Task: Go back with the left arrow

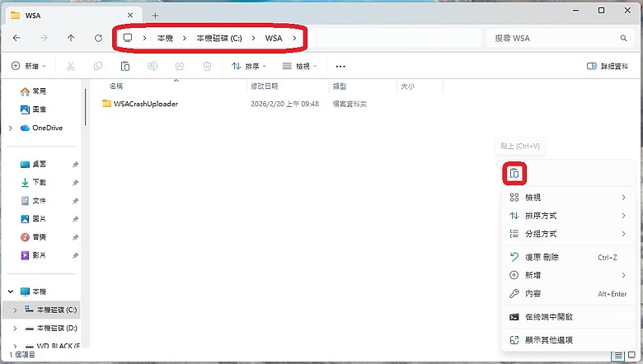Action: pos(16,38)
